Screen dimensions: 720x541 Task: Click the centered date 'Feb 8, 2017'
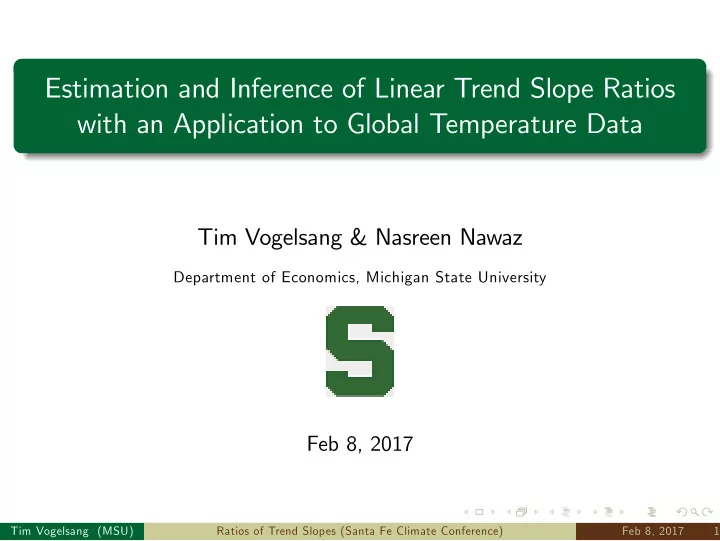[x=360, y=444]
